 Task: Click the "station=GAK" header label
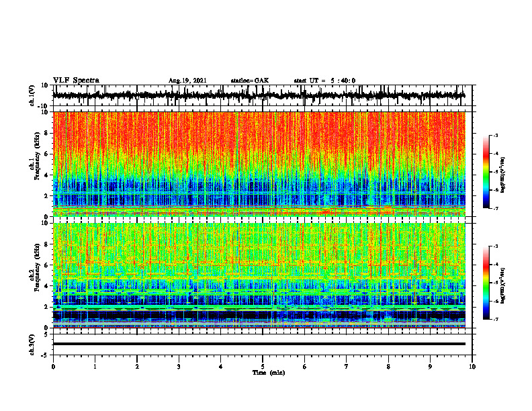250,81
